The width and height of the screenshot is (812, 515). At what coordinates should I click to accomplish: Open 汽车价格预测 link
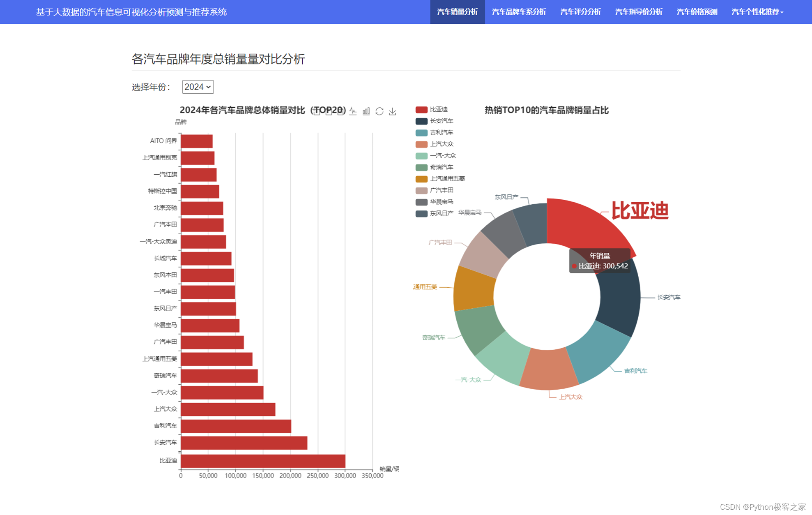point(697,12)
